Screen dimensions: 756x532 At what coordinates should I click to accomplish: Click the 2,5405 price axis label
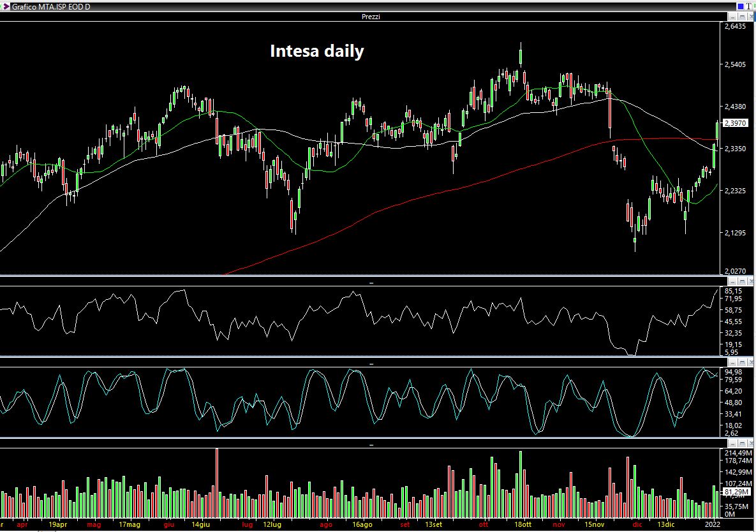click(736, 64)
